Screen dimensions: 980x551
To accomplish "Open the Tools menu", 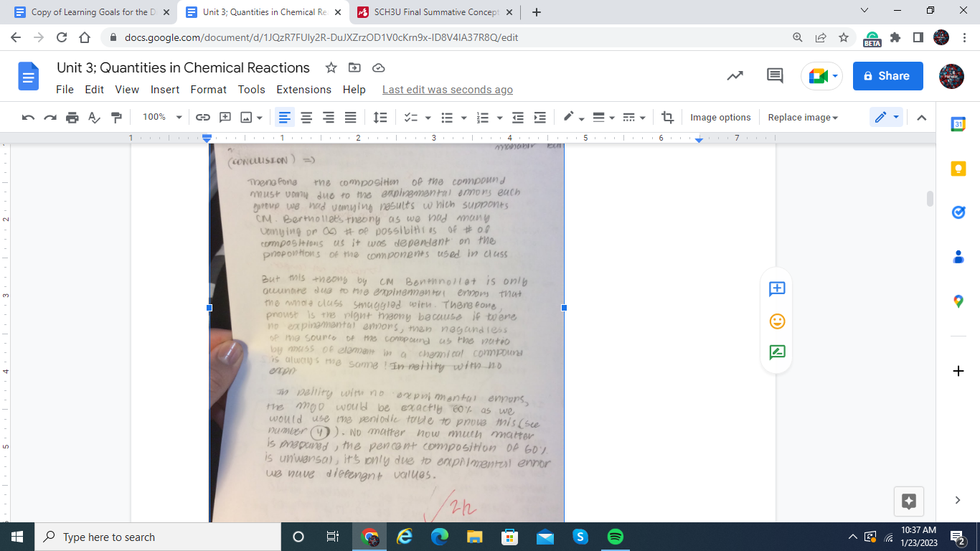I will point(252,90).
